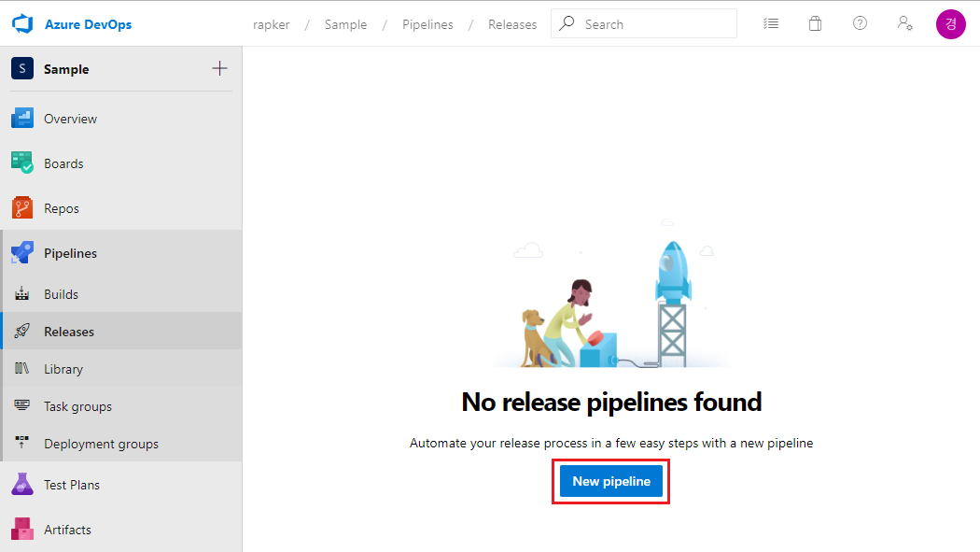Open the Help question mark icon
The height and width of the screenshot is (552, 980).
860,23
